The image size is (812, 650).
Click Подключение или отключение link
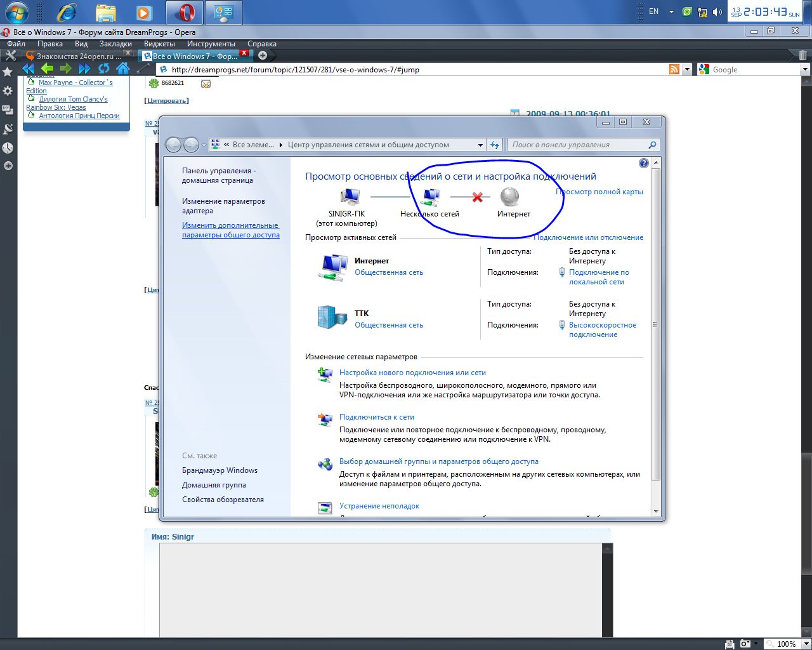[x=588, y=237]
